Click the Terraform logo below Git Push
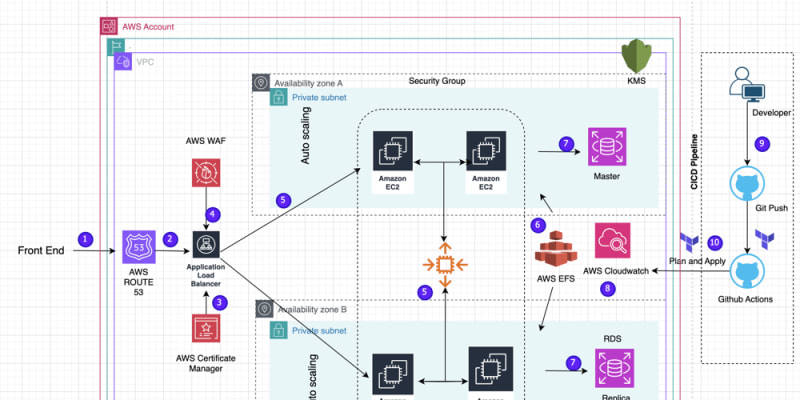 point(765,239)
